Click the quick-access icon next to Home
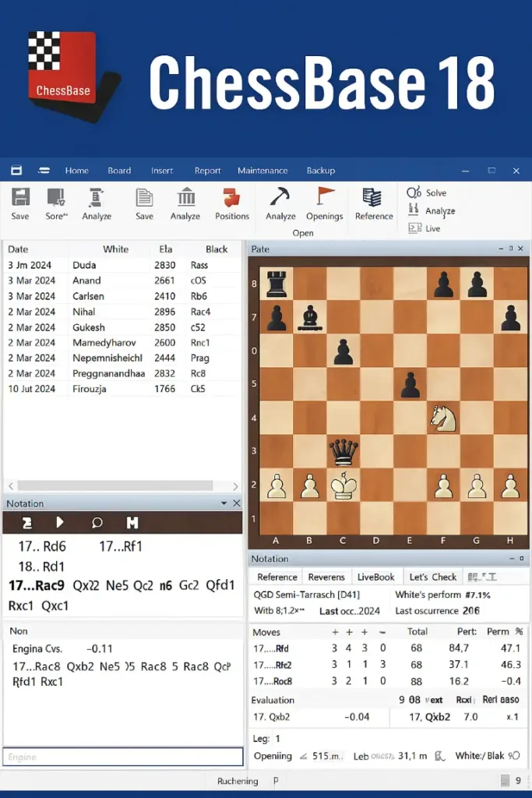The image size is (532, 798). 44,171
